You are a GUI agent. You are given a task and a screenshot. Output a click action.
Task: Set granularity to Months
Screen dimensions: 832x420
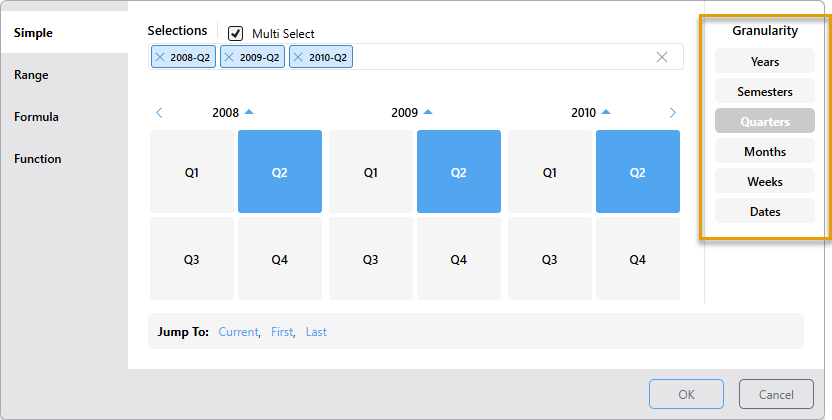pyautogui.click(x=765, y=152)
